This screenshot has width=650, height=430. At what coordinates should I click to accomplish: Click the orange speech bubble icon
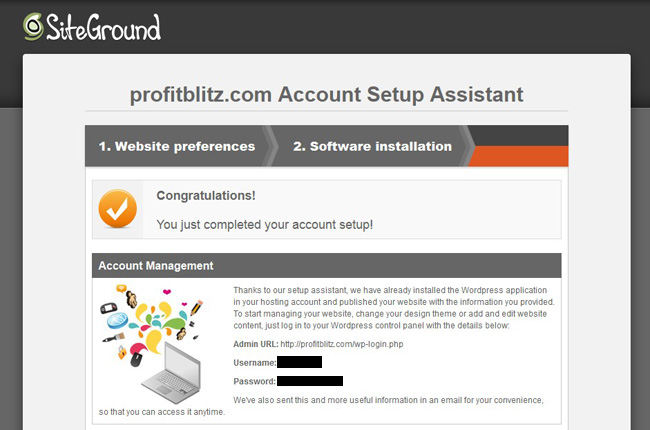(x=121, y=288)
